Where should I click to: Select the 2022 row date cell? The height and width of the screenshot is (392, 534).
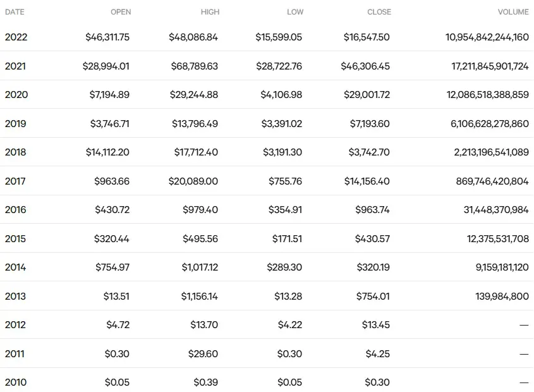(x=16, y=37)
